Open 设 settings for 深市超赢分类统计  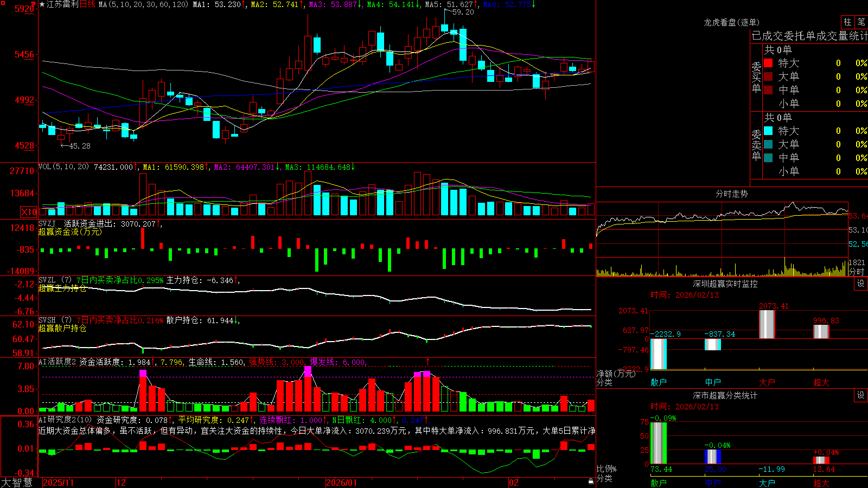[x=861, y=395]
